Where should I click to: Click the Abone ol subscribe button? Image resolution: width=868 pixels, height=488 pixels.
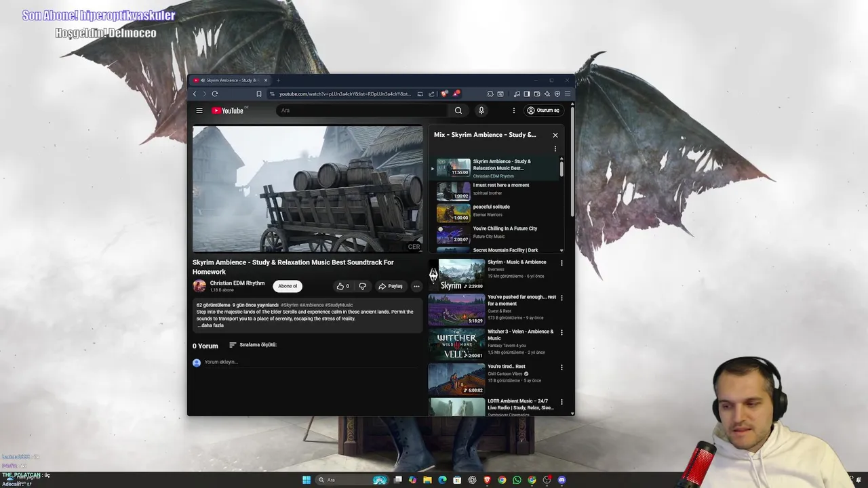tap(288, 286)
